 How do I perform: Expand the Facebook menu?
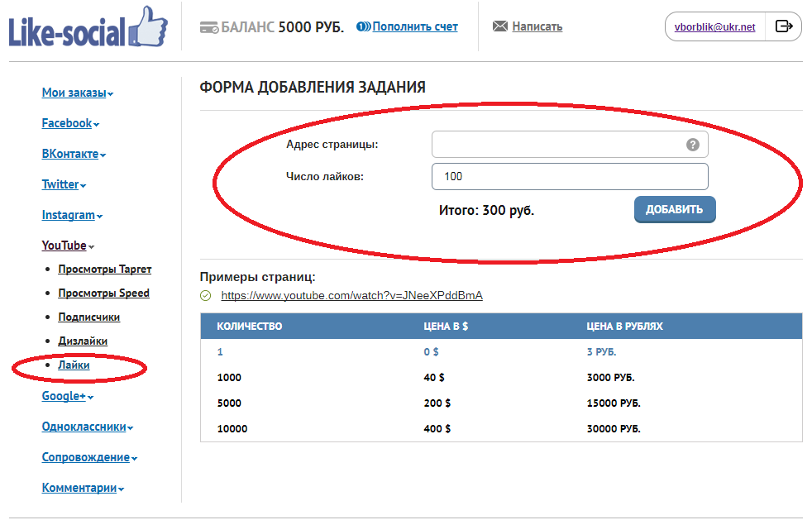tap(70, 123)
